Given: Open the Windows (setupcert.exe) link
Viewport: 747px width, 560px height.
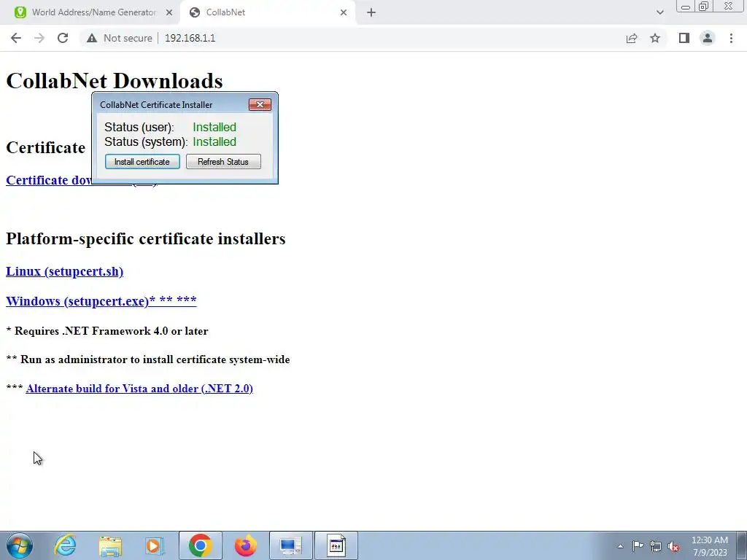Looking at the screenshot, I should (101, 301).
